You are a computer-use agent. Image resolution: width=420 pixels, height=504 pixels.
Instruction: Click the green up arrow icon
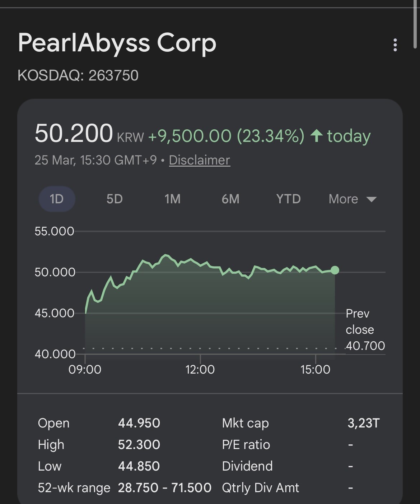(x=316, y=136)
